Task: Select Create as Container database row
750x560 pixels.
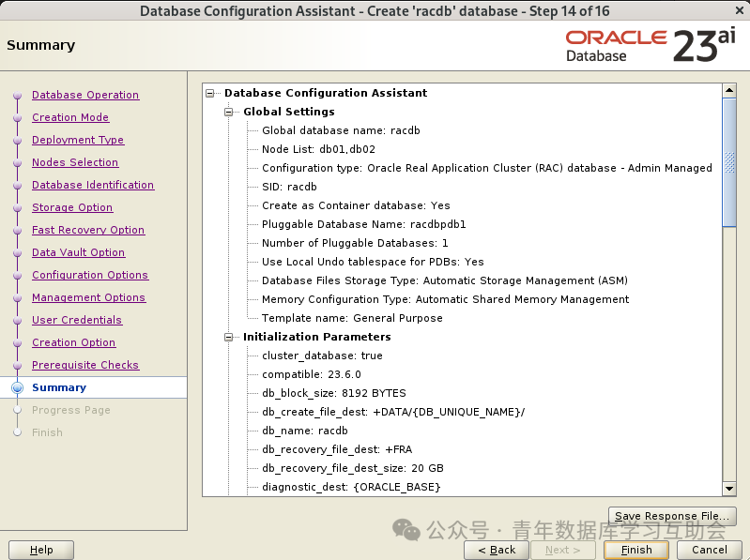Action: point(356,205)
